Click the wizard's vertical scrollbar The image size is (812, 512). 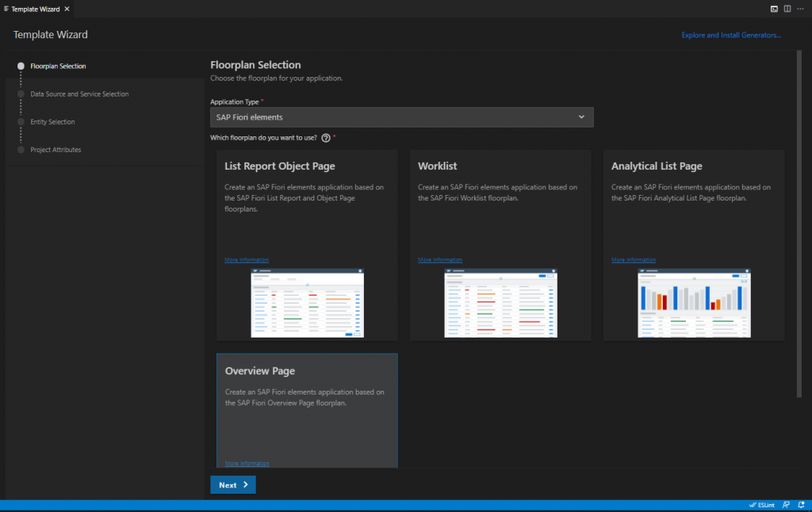tap(799, 224)
